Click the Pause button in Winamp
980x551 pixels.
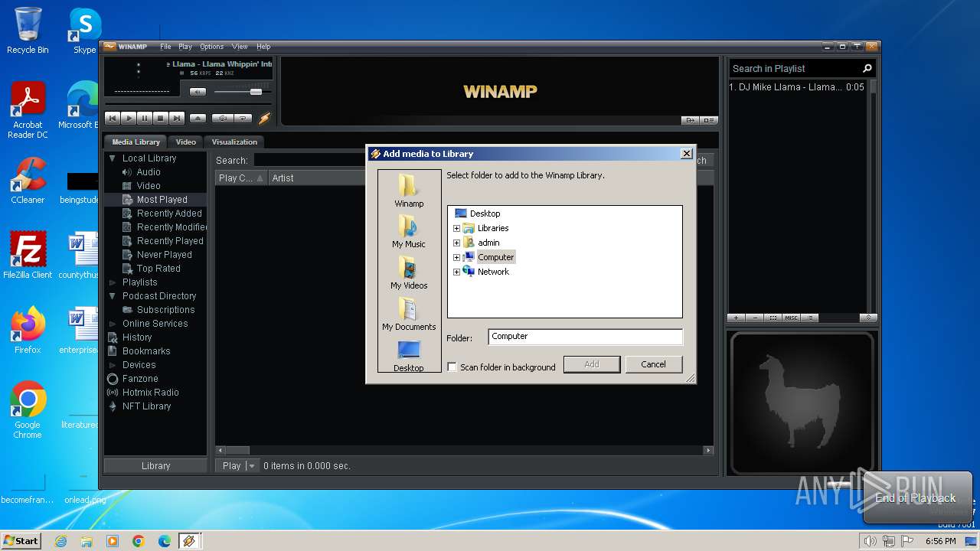pos(145,119)
